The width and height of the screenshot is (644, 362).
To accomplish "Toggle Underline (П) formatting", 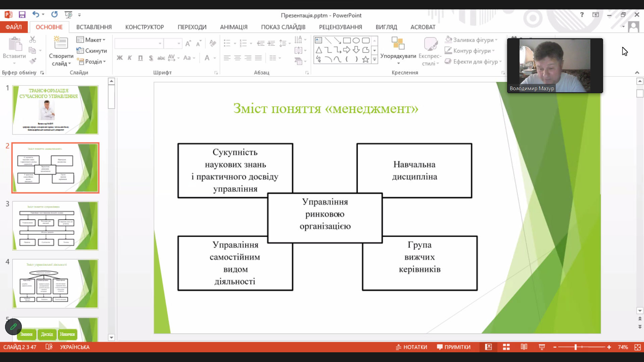I will pos(140,58).
